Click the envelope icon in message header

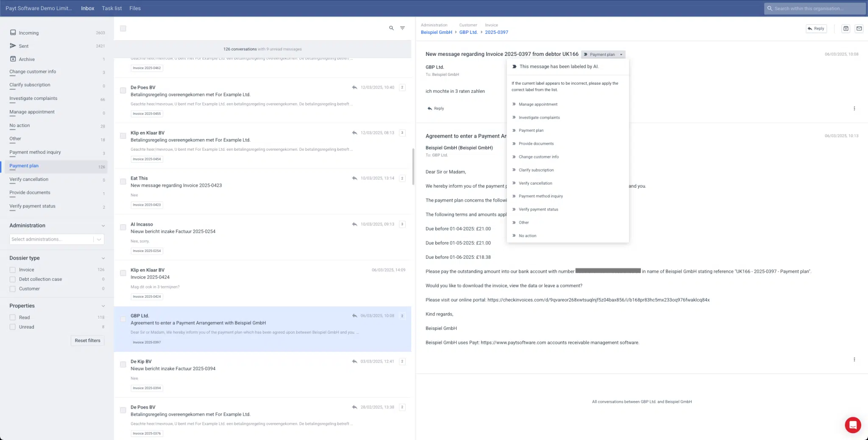(x=859, y=29)
